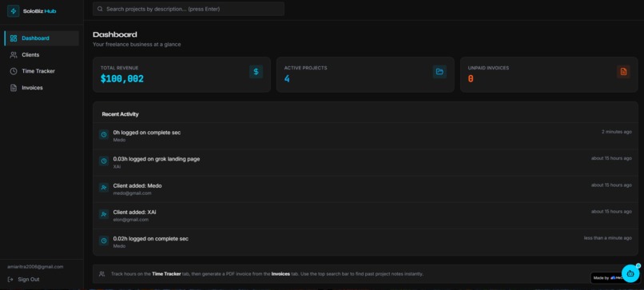Click the Invoices document icon in sidebar
Screen dimensions: 644x290
click(13, 88)
